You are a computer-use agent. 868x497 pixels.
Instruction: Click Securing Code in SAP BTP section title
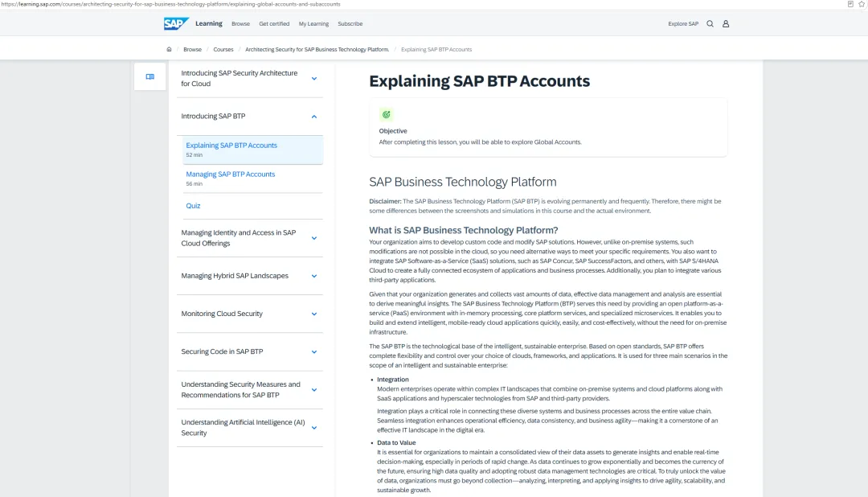click(x=222, y=351)
